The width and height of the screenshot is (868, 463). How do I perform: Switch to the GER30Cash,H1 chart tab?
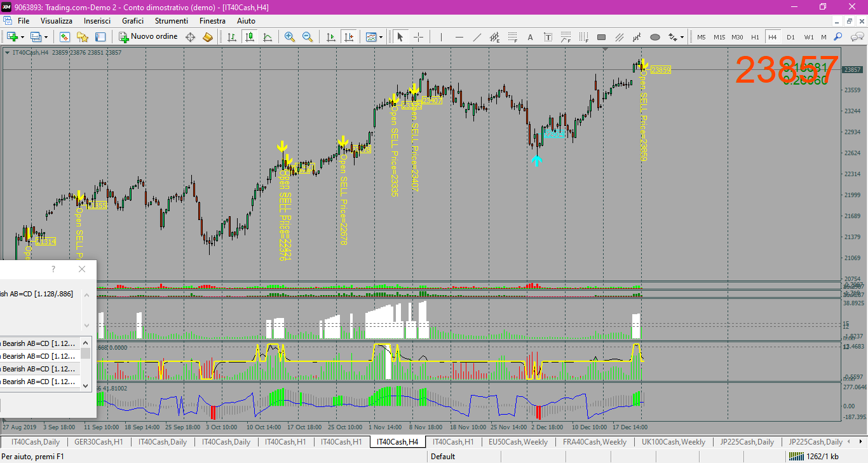[x=98, y=442]
